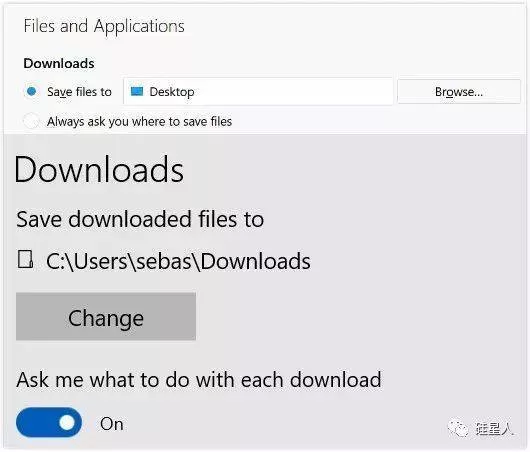Click the "Files and Applications" heading
The image size is (530, 452).
pos(104,26)
